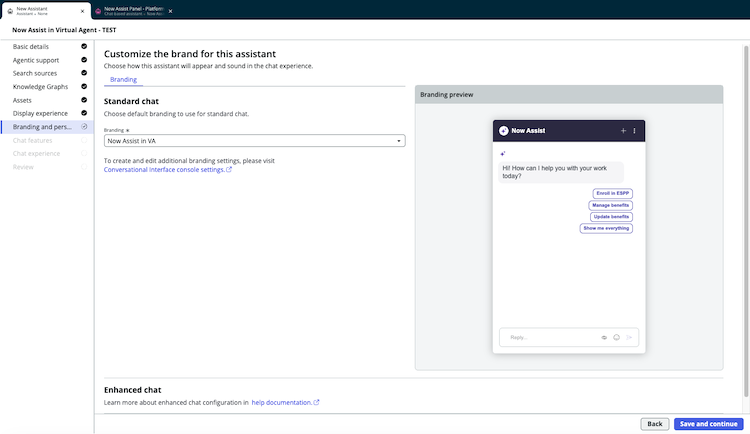Click the send arrow icon in reply box

coord(629,337)
